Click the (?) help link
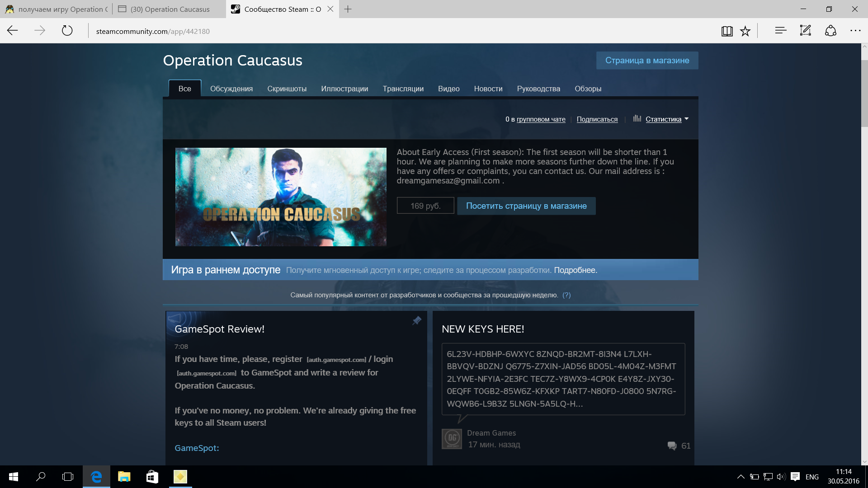 tap(566, 295)
